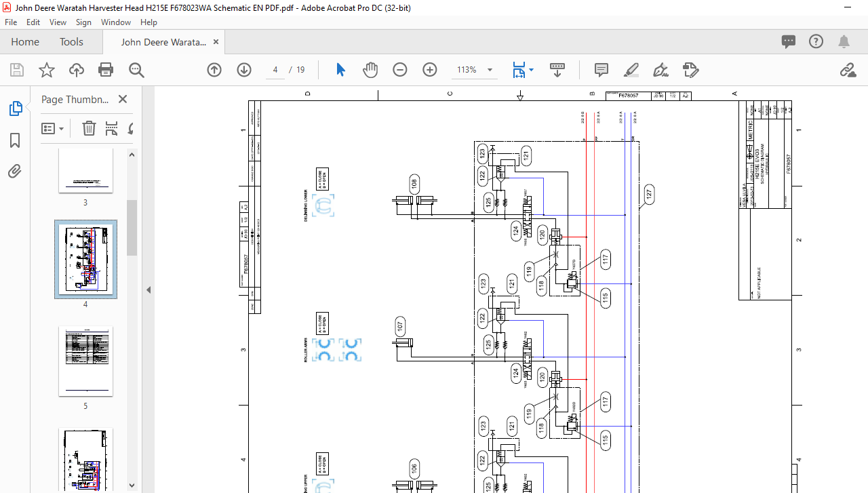Click the scrolling mode keyboard icon
868x493 pixels.
(x=557, y=70)
